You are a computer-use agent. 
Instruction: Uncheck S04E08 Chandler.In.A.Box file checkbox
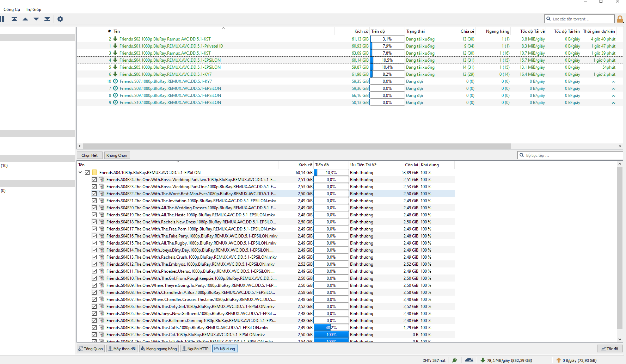pyautogui.click(x=94, y=292)
